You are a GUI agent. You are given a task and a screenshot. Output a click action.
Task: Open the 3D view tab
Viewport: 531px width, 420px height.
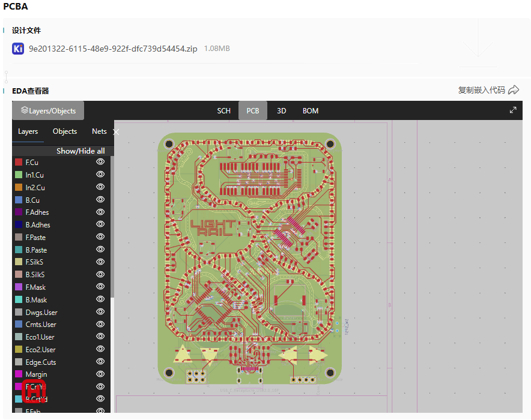click(281, 111)
